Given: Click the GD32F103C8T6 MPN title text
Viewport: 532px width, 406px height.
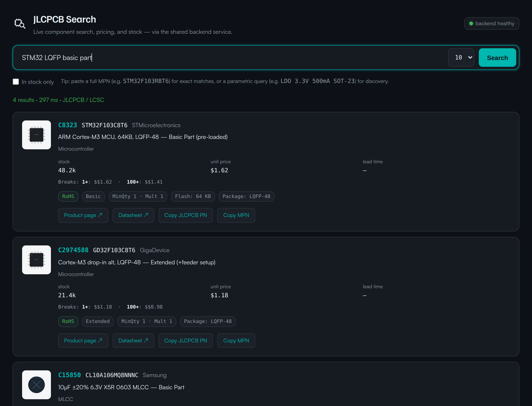Looking at the screenshot, I should click(x=114, y=250).
